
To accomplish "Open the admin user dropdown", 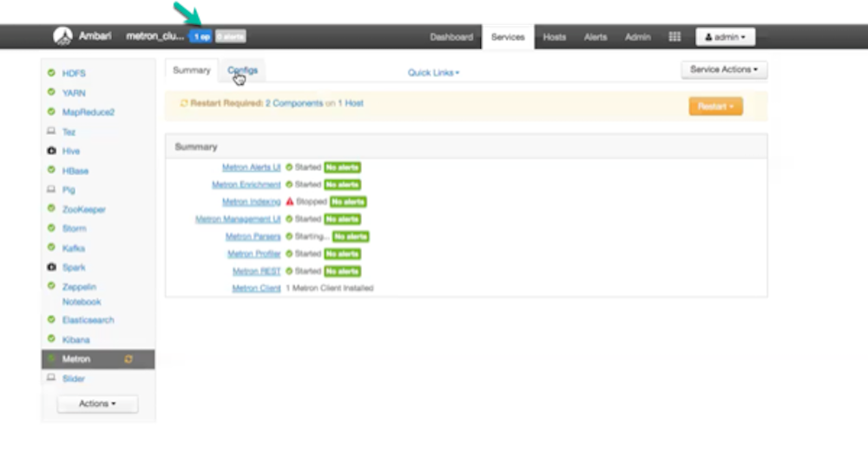I will 725,37.
